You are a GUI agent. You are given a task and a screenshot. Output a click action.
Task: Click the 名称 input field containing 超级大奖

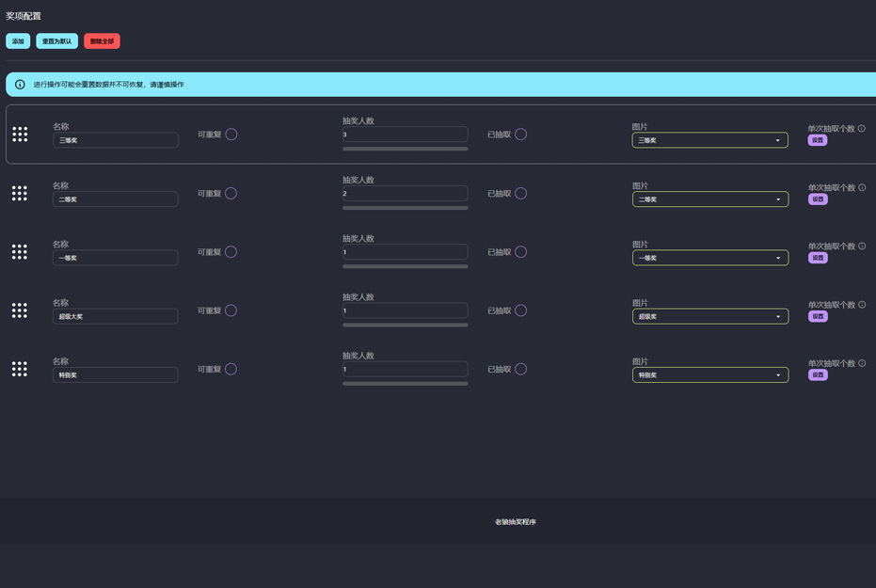point(115,317)
